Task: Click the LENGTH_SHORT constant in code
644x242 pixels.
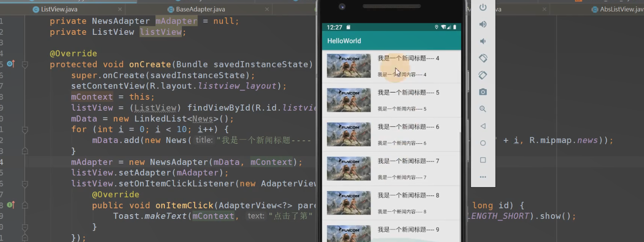Action: (498, 216)
